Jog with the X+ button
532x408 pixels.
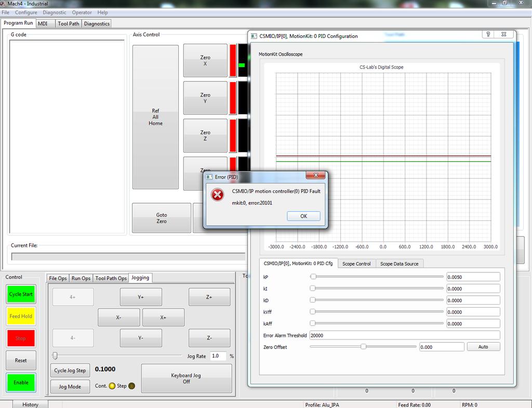[163, 318]
